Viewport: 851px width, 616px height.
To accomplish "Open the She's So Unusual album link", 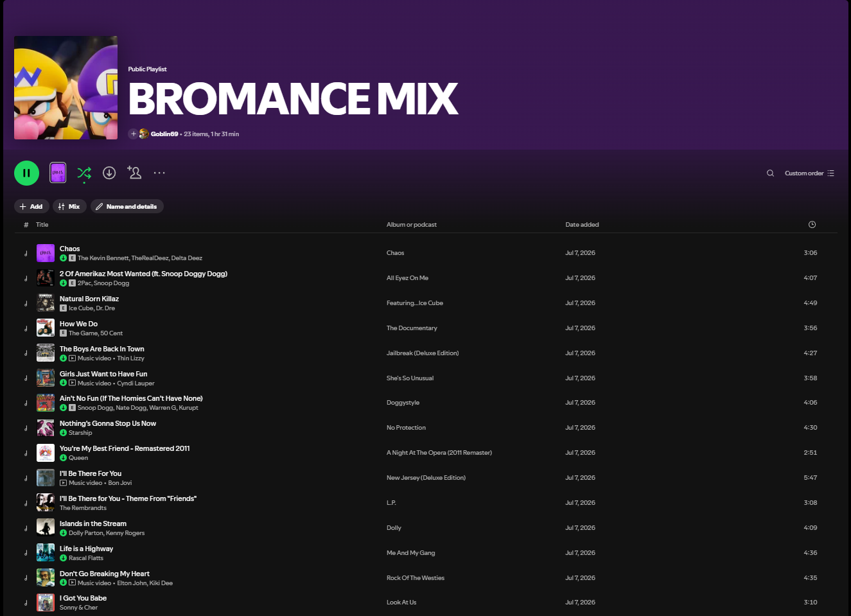I will tap(410, 378).
